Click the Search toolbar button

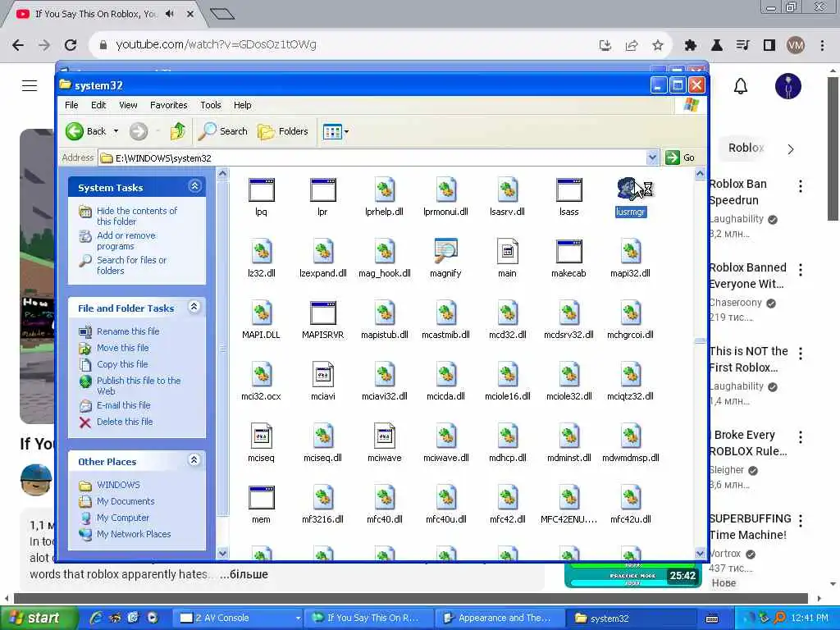[x=223, y=131]
